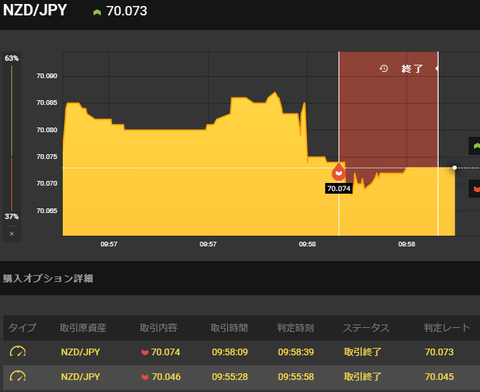Click the タイプ column header
This screenshot has width=480, height=392.
(22, 328)
